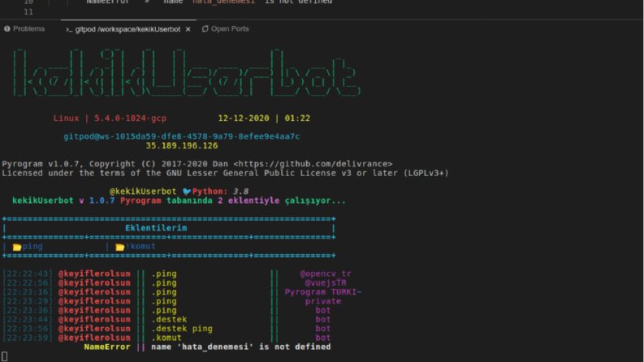644x362 pixels.
Task: Click the 'Pyrogram TURKI~' chat name
Action: [x=323, y=292]
